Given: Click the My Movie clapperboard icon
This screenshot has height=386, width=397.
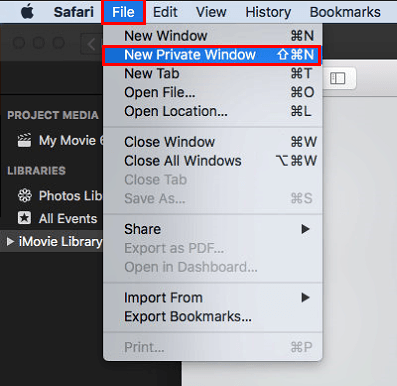Looking at the screenshot, I should (24, 140).
